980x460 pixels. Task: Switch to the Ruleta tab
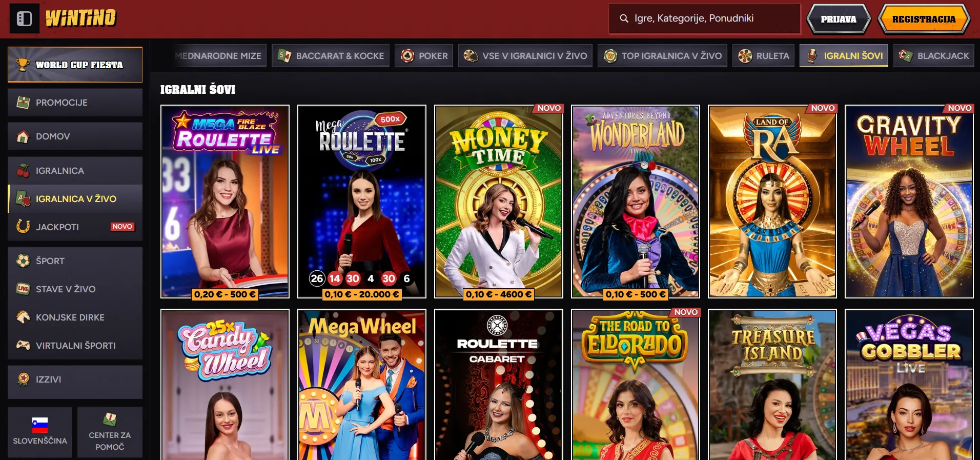tap(764, 56)
